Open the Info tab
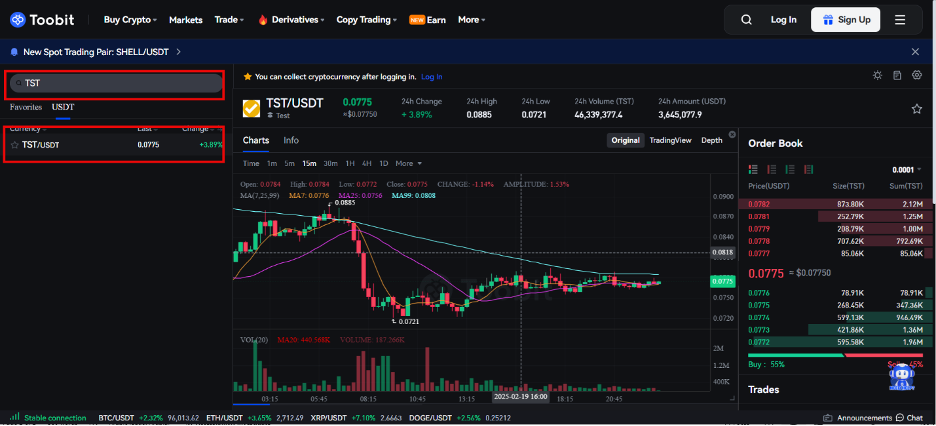This screenshot has height=426, width=936. pyautogui.click(x=291, y=140)
